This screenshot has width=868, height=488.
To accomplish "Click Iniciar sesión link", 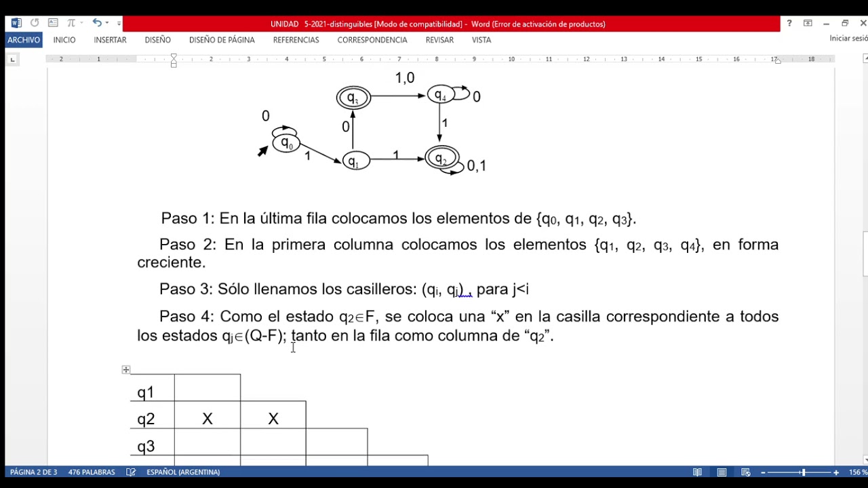I will [x=848, y=39].
